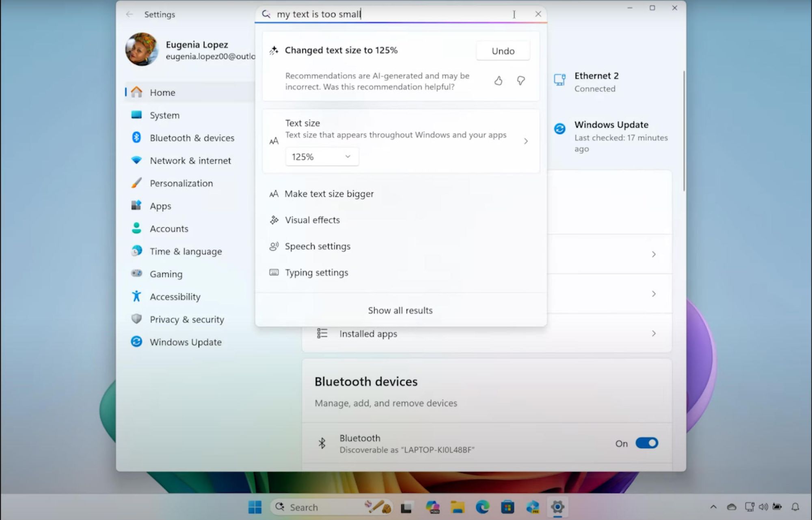The width and height of the screenshot is (812, 520).
Task: Click the thumbs up feedback icon
Action: tap(498, 81)
